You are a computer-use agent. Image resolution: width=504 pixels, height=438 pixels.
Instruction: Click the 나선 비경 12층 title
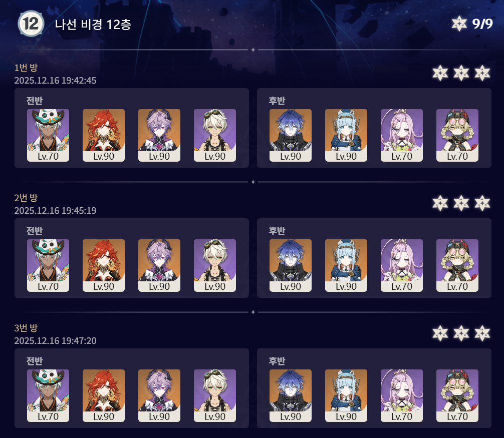93,24
